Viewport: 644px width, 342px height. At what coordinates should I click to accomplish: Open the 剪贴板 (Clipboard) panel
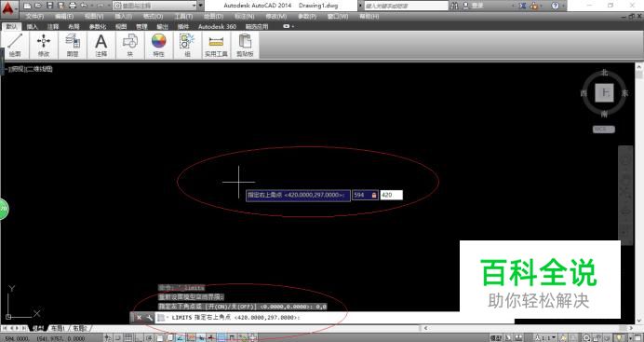pyautogui.click(x=245, y=45)
